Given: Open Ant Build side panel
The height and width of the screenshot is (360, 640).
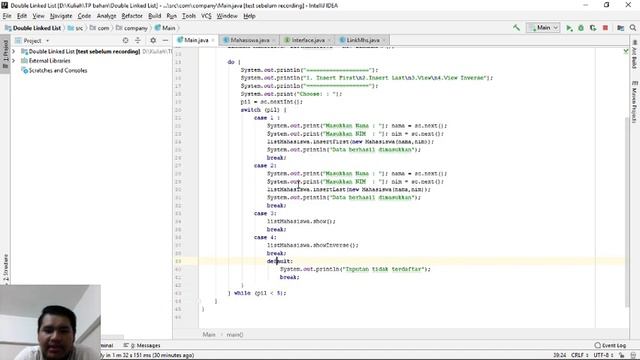Looking at the screenshot, I should coord(634,55).
